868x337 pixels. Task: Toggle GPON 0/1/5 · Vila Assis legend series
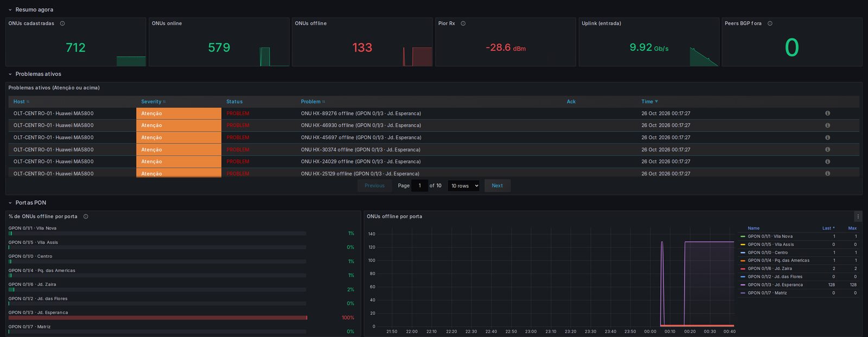[770, 245]
